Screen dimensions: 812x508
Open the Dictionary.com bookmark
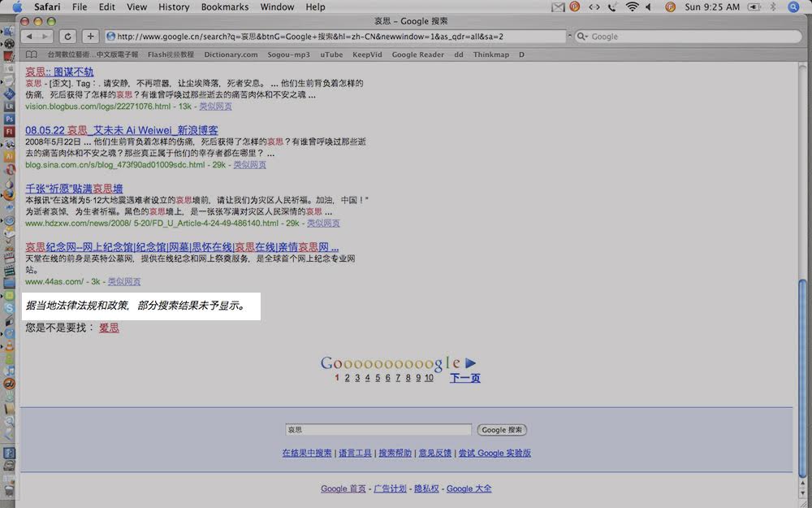pyautogui.click(x=231, y=54)
